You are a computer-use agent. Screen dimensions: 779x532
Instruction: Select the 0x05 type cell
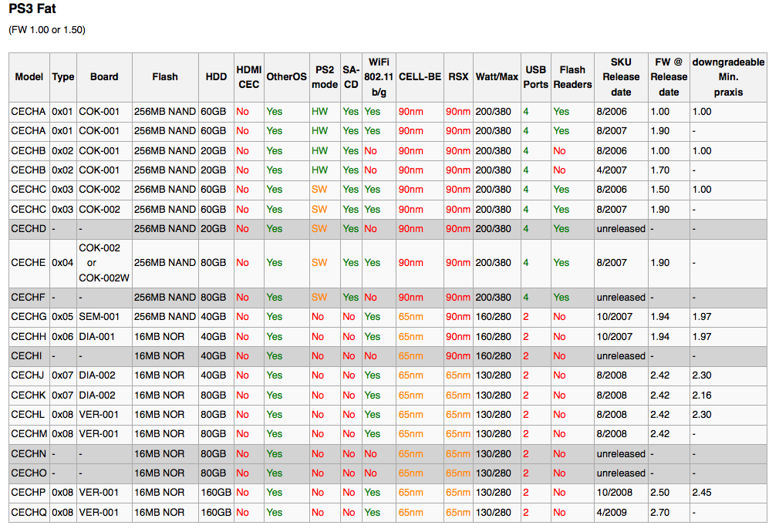click(x=62, y=317)
